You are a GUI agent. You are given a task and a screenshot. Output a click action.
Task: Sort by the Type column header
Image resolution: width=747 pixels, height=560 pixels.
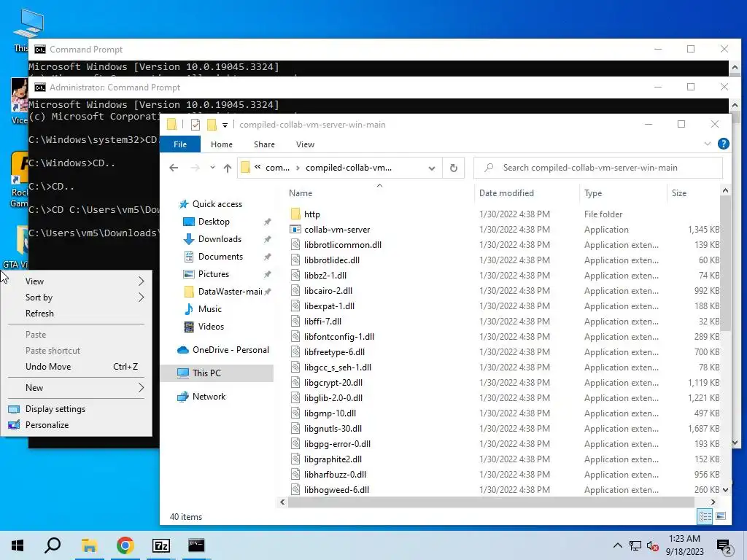pyautogui.click(x=592, y=193)
